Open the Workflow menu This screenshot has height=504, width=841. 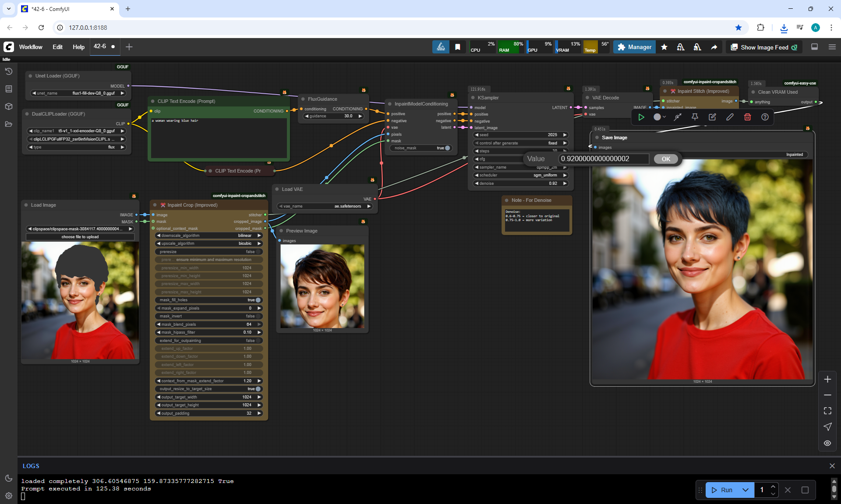pyautogui.click(x=31, y=47)
